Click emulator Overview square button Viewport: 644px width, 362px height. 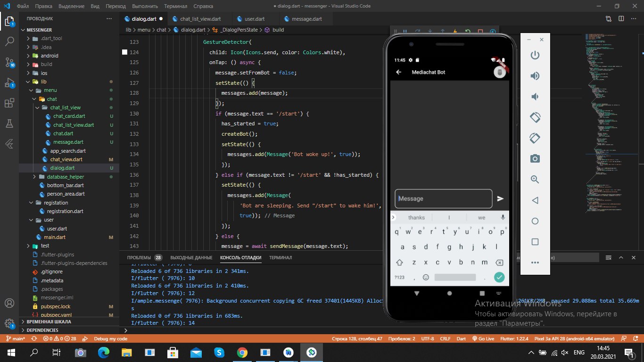[x=535, y=242]
